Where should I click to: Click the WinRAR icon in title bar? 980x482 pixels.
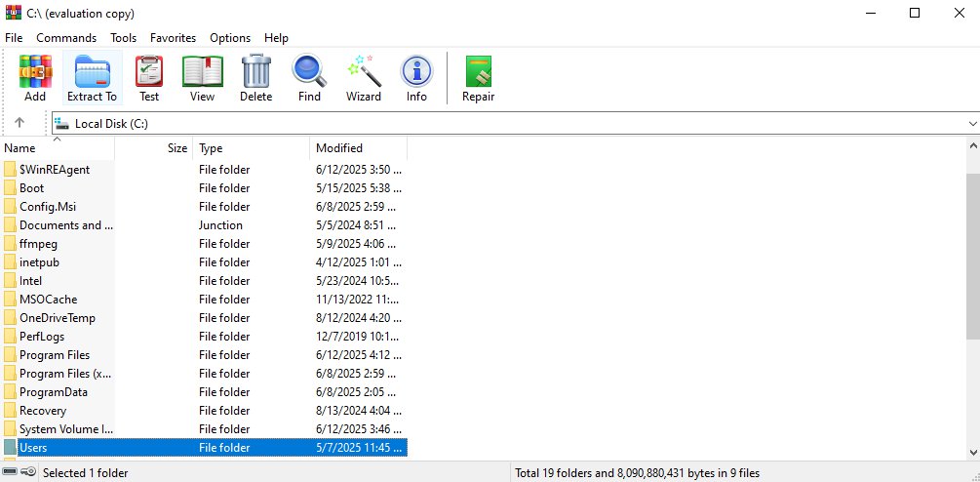(x=13, y=13)
